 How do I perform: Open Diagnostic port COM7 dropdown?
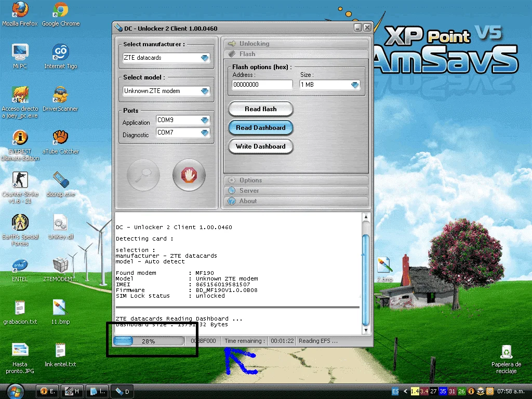pos(183,132)
